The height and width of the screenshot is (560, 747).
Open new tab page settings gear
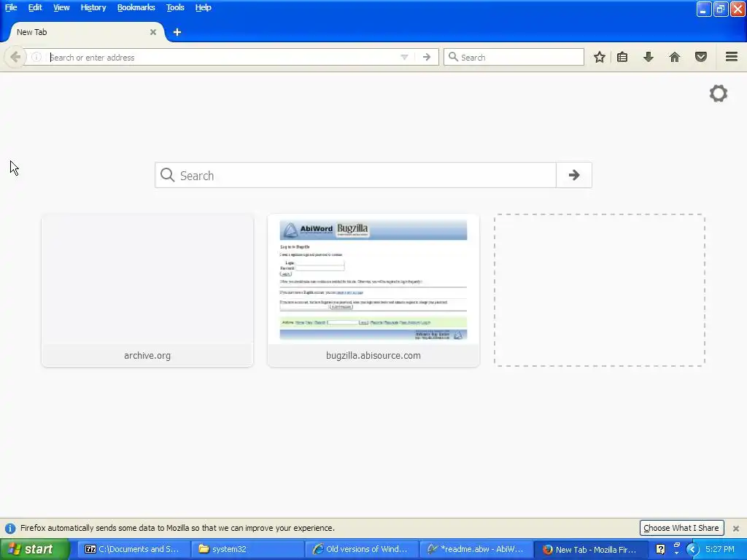(719, 93)
